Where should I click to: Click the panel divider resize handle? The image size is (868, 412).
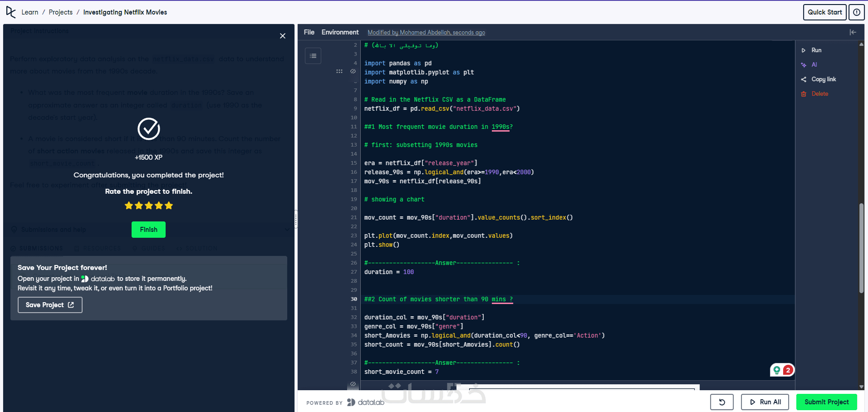[x=296, y=219]
